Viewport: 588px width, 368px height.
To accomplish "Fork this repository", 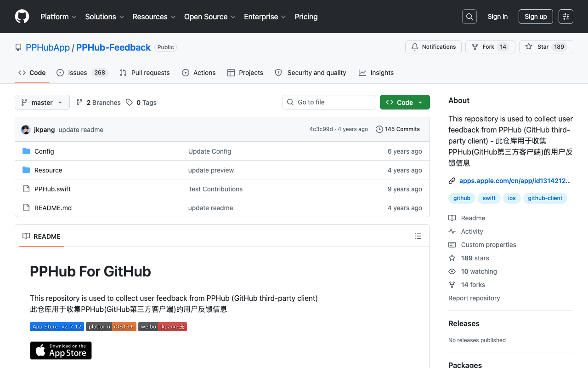I will pyautogui.click(x=490, y=47).
